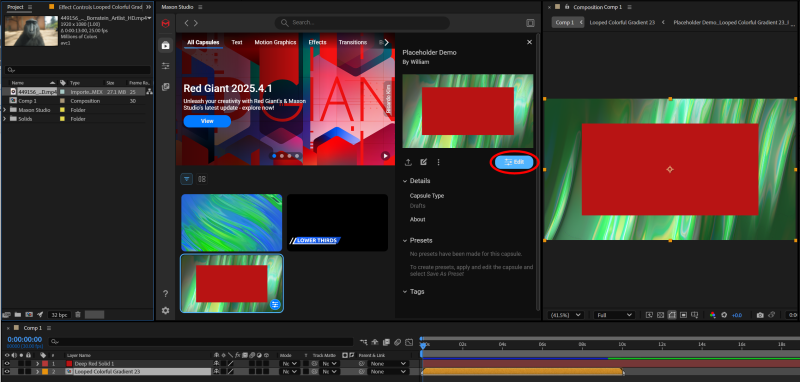The height and width of the screenshot is (382, 800).
Task: Switch to Motion Graphics capsules tab
Action: [x=276, y=42]
